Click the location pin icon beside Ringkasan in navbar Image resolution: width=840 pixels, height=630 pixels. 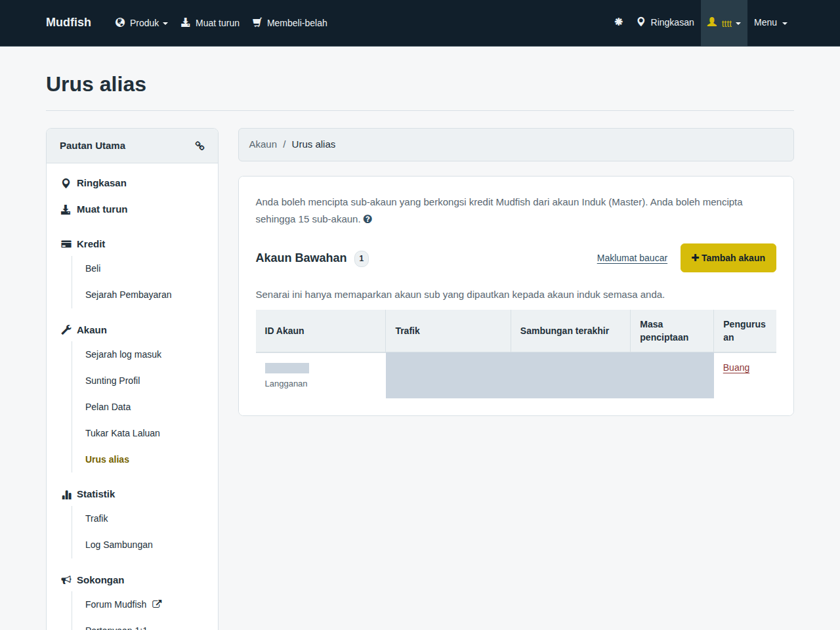641,22
